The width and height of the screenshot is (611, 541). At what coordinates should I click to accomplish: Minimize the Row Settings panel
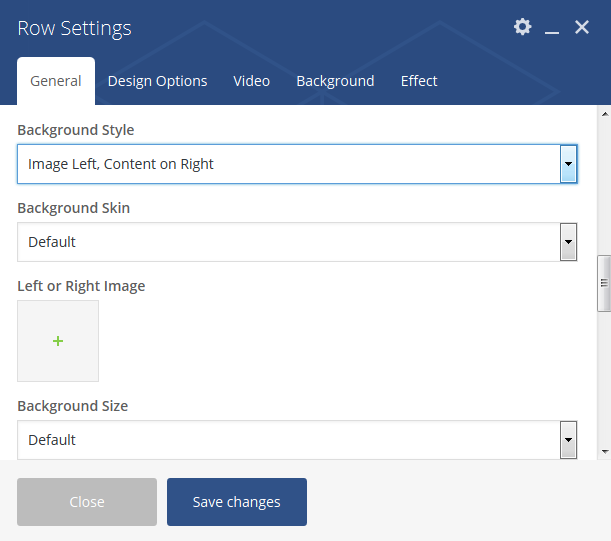552,29
